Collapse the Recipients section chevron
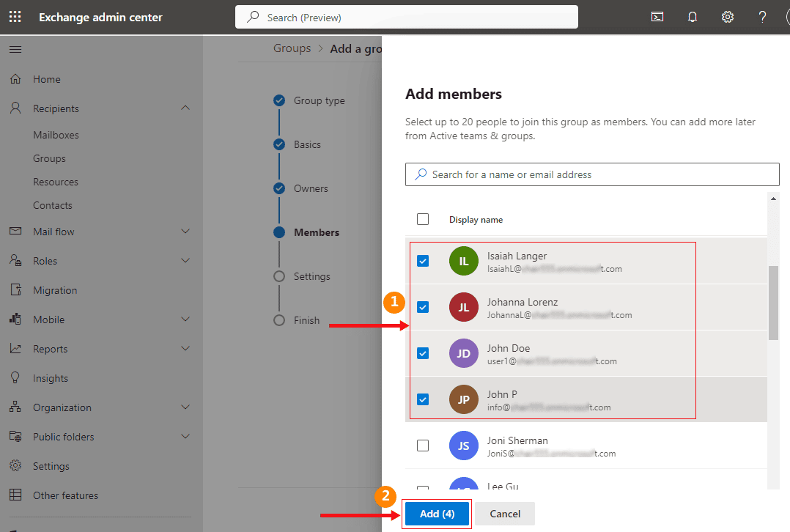This screenshot has height=532, width=790. tap(185, 108)
